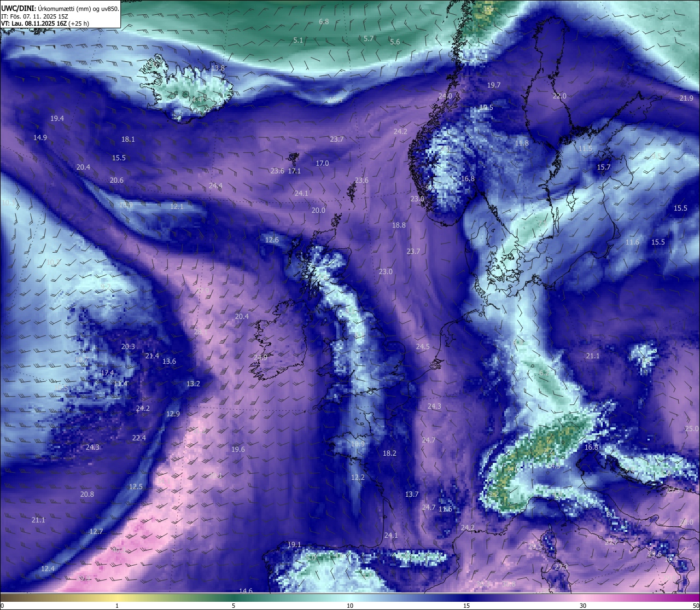
Task: Click the 20.0 value label
Action: point(318,211)
